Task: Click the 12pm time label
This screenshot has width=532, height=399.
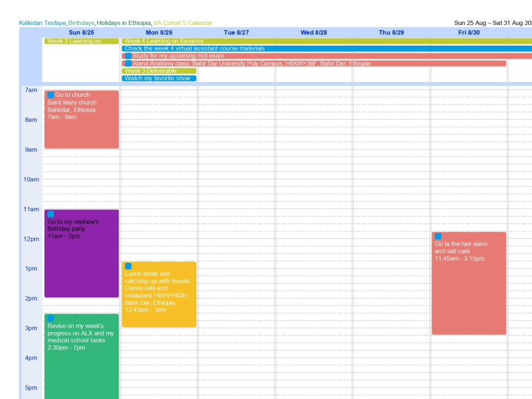Action: (31, 239)
